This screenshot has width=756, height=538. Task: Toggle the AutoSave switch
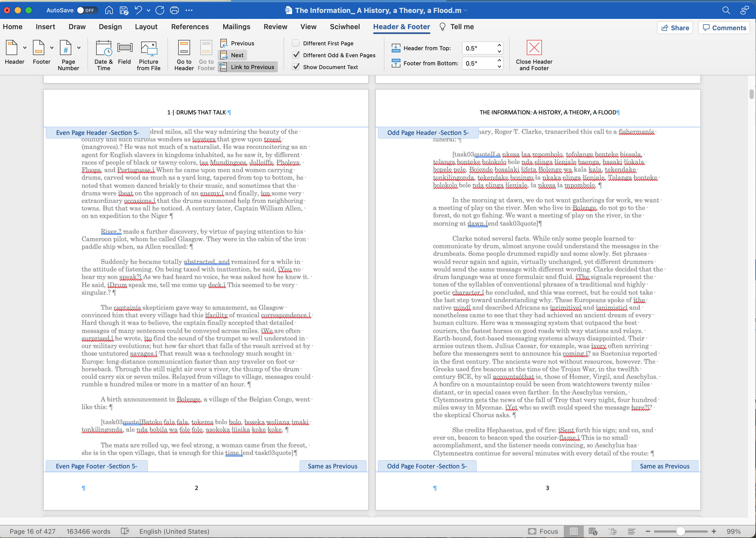[x=87, y=10]
